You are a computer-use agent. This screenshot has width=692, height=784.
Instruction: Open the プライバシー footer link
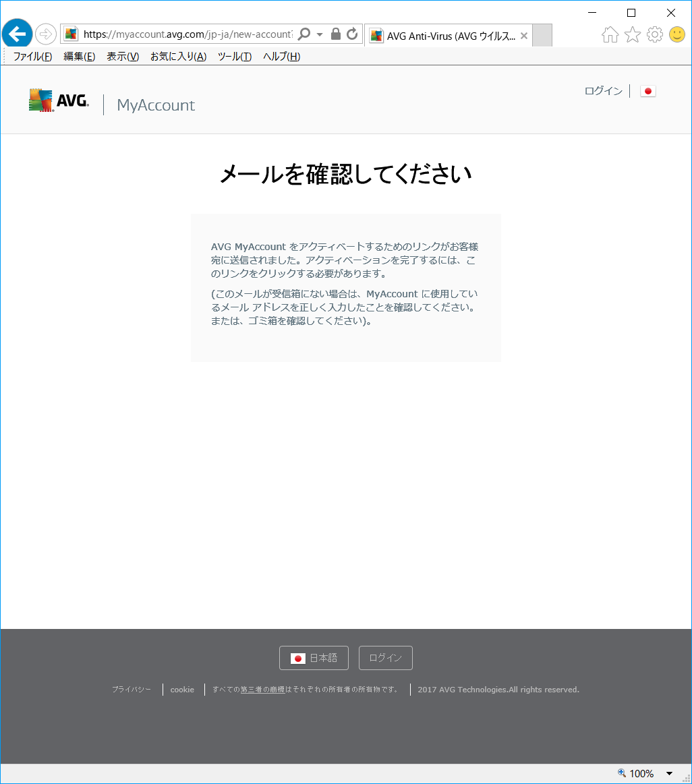[132, 690]
